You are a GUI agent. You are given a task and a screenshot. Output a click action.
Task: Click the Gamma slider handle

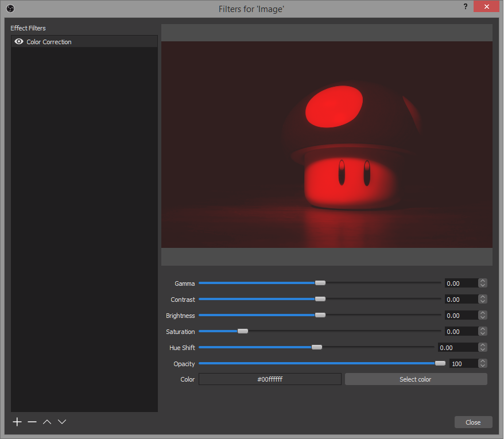click(320, 283)
